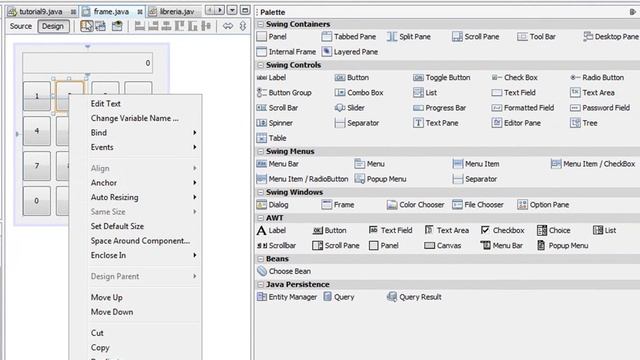Image resolution: width=640 pixels, height=360 pixels.
Task: Choose Menu Item / RadioButton component
Action: click(302, 179)
